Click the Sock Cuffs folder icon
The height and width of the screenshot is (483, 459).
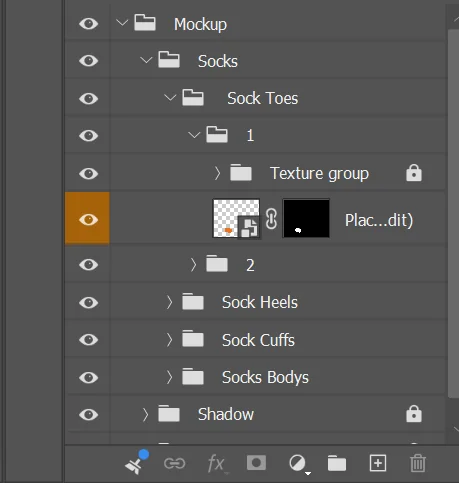193,339
